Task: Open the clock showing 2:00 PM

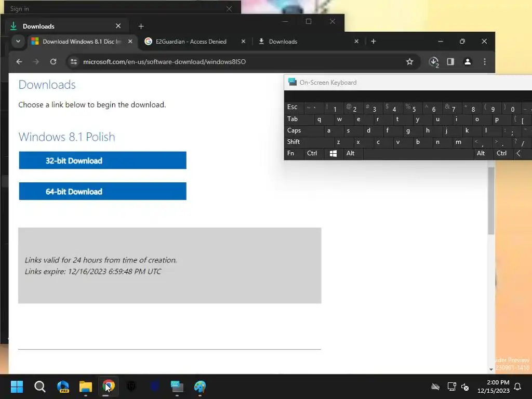Action: (x=494, y=387)
